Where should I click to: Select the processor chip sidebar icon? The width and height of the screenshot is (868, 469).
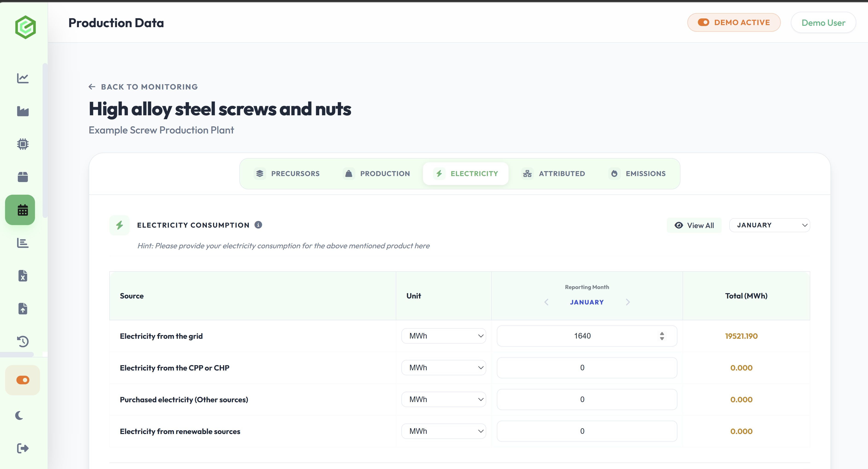pos(23,144)
